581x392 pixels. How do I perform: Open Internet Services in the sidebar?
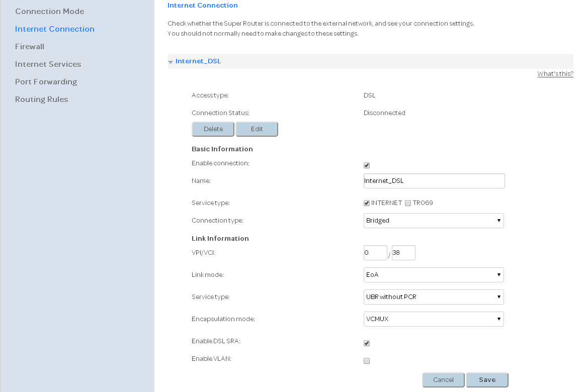[x=48, y=64]
